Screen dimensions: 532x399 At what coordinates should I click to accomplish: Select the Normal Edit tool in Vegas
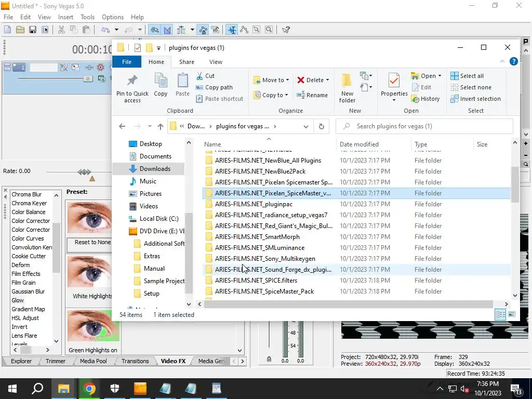pos(232,30)
